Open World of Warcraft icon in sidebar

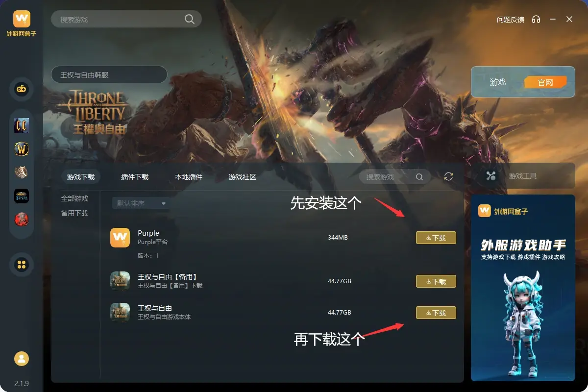22,149
